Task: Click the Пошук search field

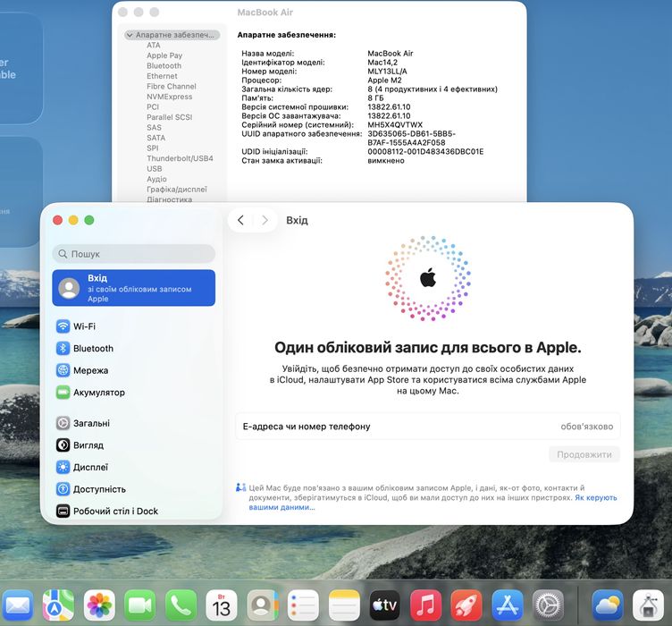Action: pyautogui.click(x=134, y=254)
